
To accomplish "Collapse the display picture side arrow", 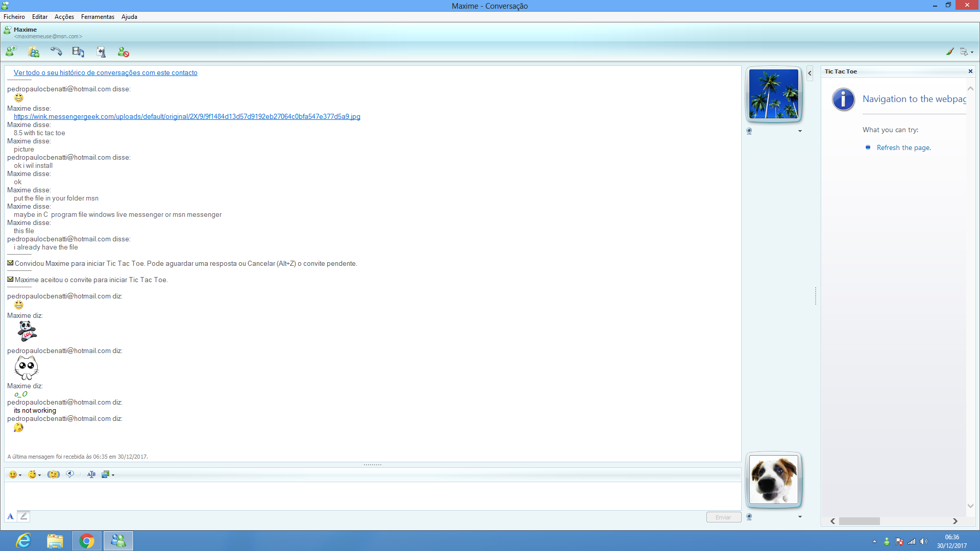I will 810,73.
